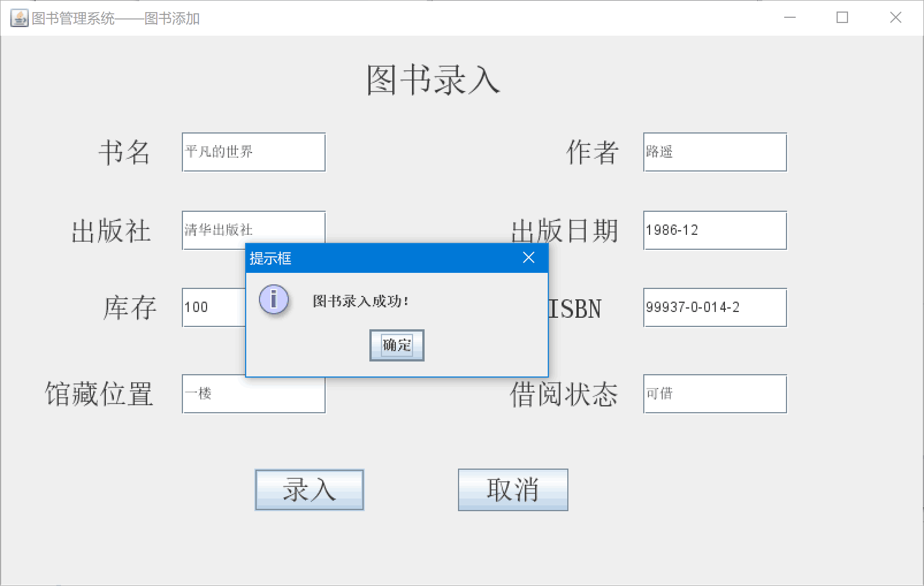Click the 借阅状态 label
Image resolution: width=924 pixels, height=586 pixels.
pos(564,394)
